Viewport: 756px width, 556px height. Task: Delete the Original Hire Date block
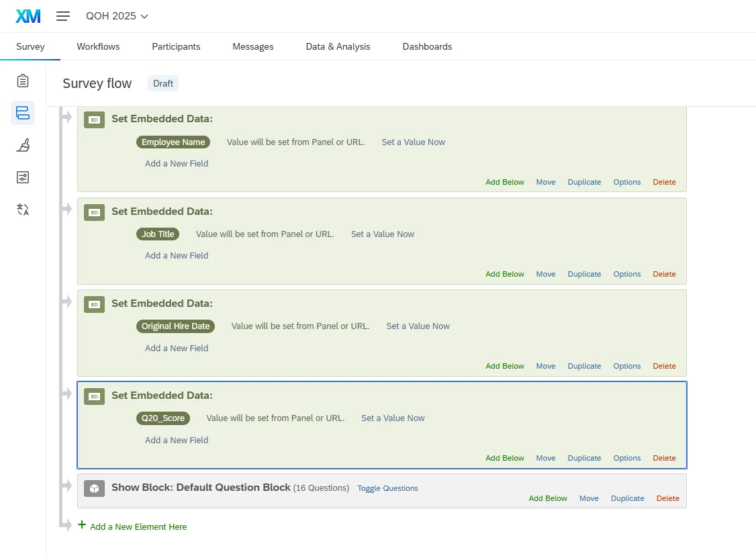665,367
